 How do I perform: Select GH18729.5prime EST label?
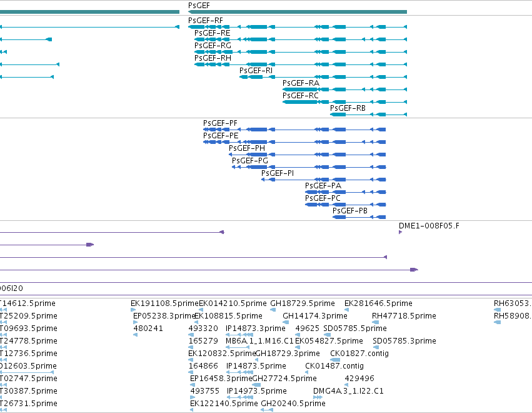point(303,303)
